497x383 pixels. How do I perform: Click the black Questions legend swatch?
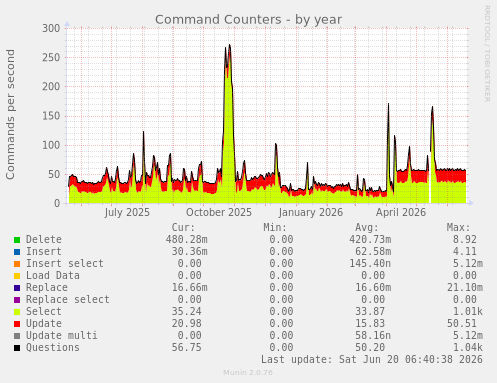point(17,348)
